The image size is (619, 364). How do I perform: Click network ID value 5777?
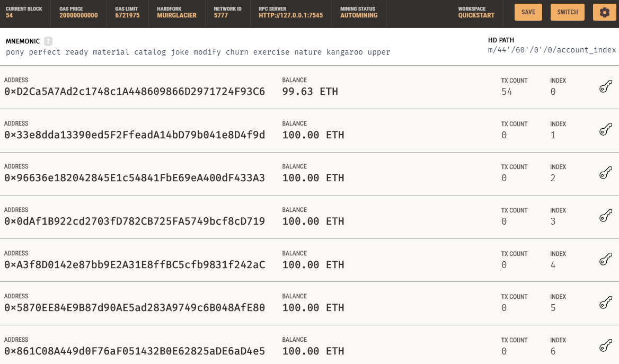pos(220,15)
